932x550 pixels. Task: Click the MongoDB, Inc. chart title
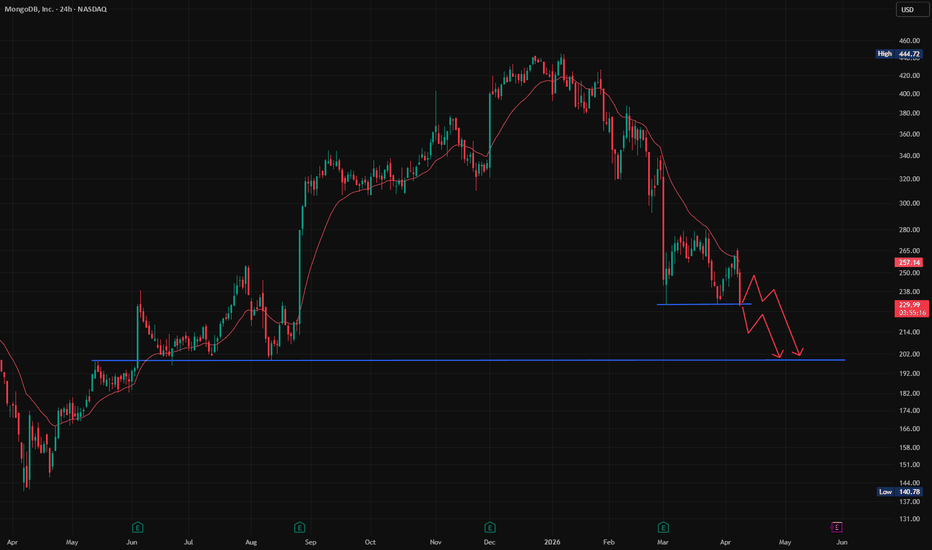(x=29, y=9)
